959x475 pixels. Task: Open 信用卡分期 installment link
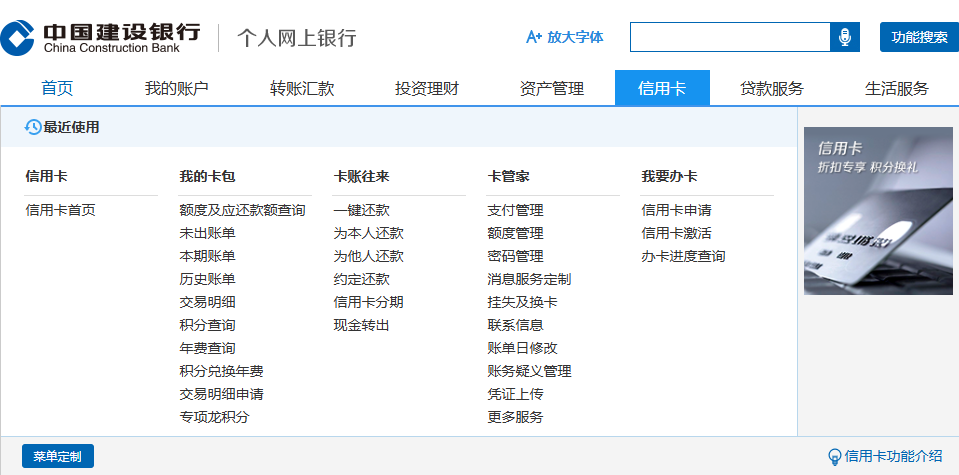coord(368,302)
